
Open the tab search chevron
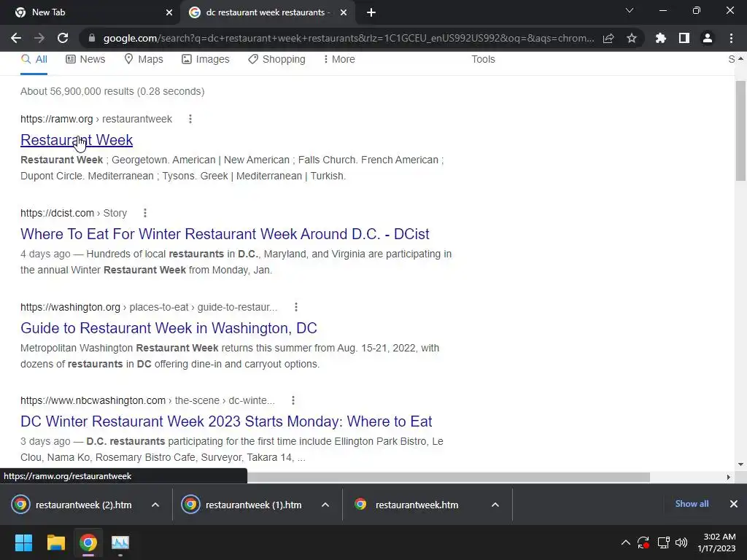click(630, 10)
